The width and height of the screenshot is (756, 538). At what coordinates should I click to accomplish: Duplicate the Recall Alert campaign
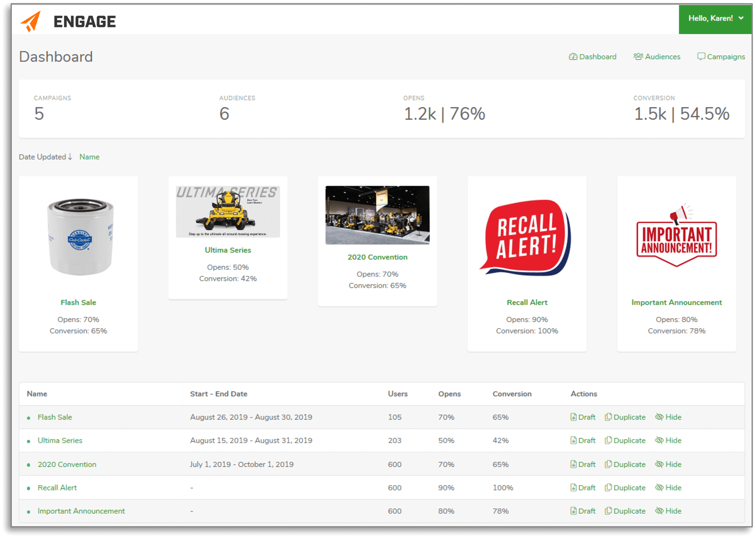point(625,487)
